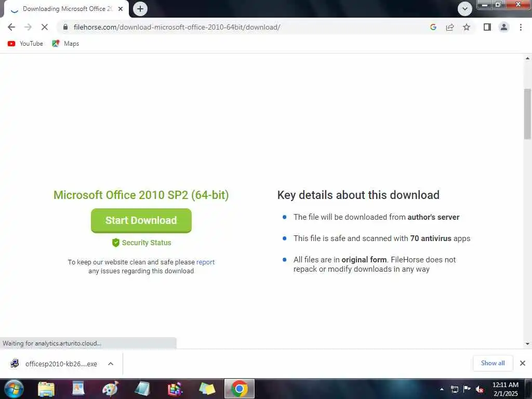
Task: Open the Windows Start menu
Action: tap(14, 389)
